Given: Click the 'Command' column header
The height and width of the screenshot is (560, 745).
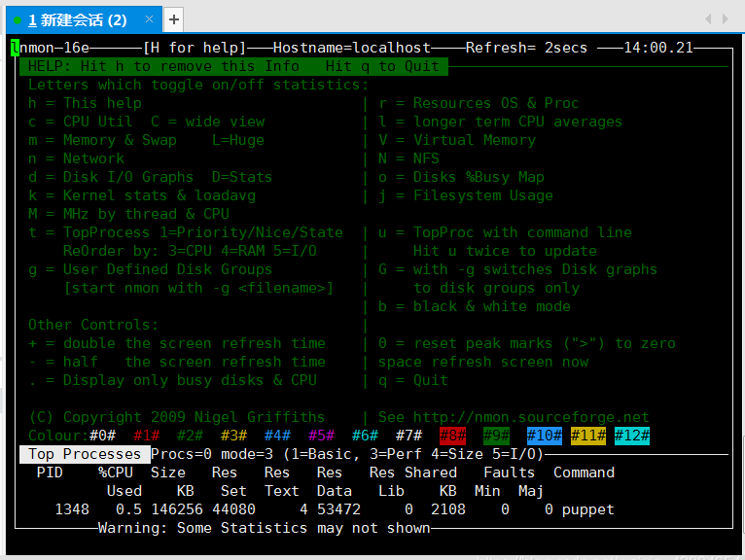Looking at the screenshot, I should [x=584, y=472].
